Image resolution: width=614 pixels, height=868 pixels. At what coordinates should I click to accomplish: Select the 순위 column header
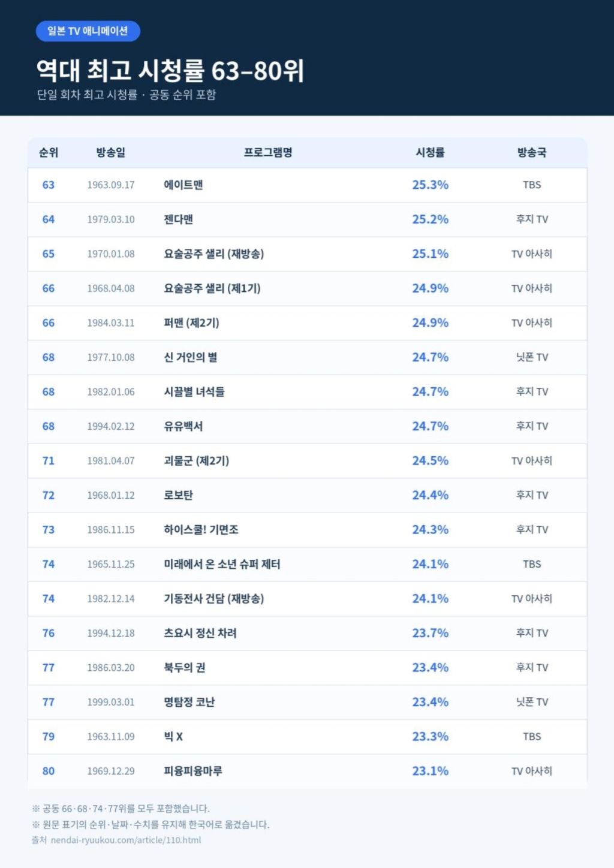(49, 152)
